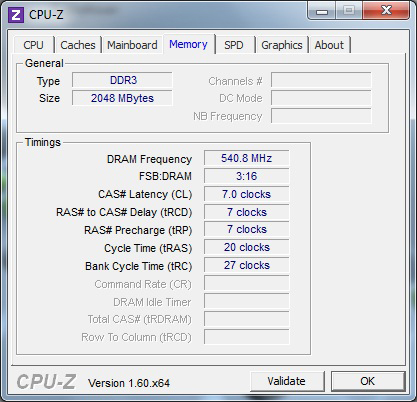Click the Type label in General
Image resolution: width=417 pixels, height=402 pixels.
pyautogui.click(x=48, y=81)
